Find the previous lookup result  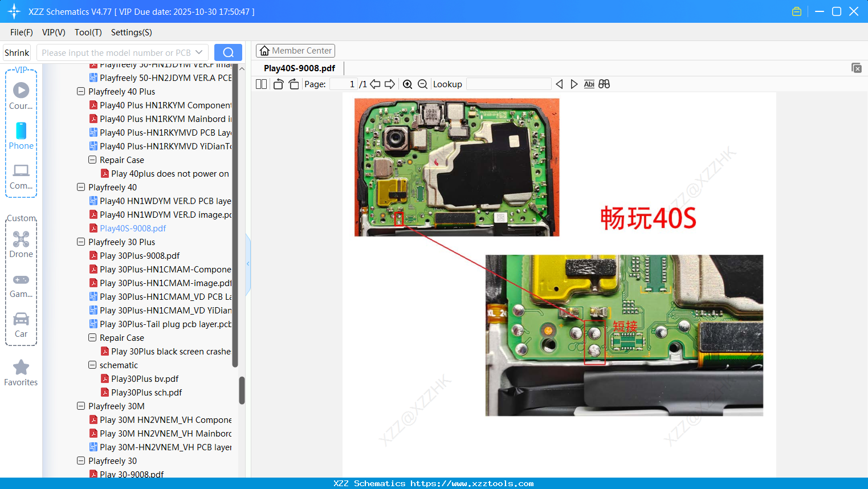(559, 84)
